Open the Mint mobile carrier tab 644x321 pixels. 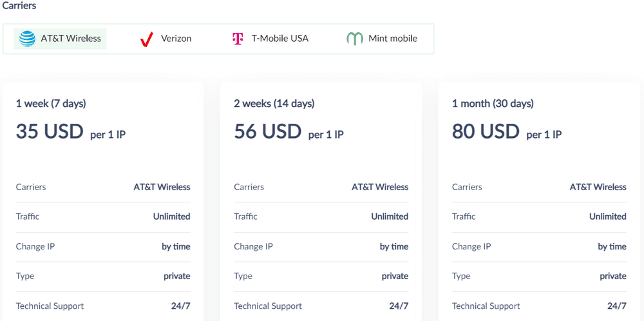pos(382,39)
